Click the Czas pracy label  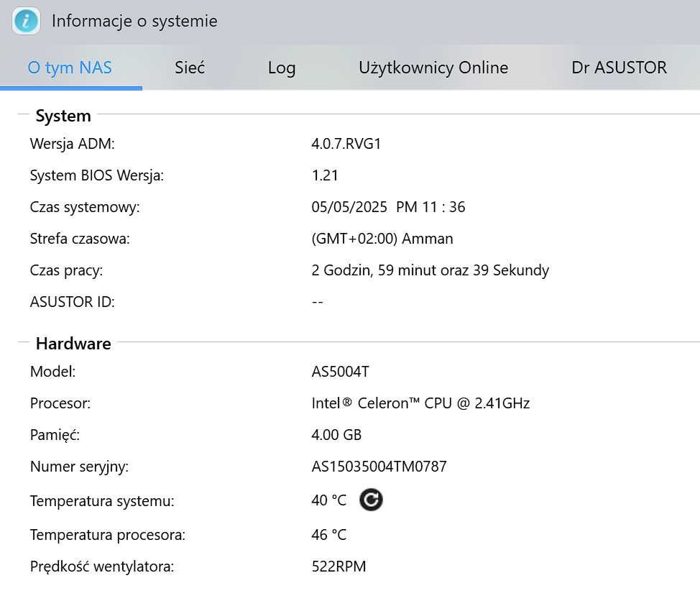click(67, 270)
